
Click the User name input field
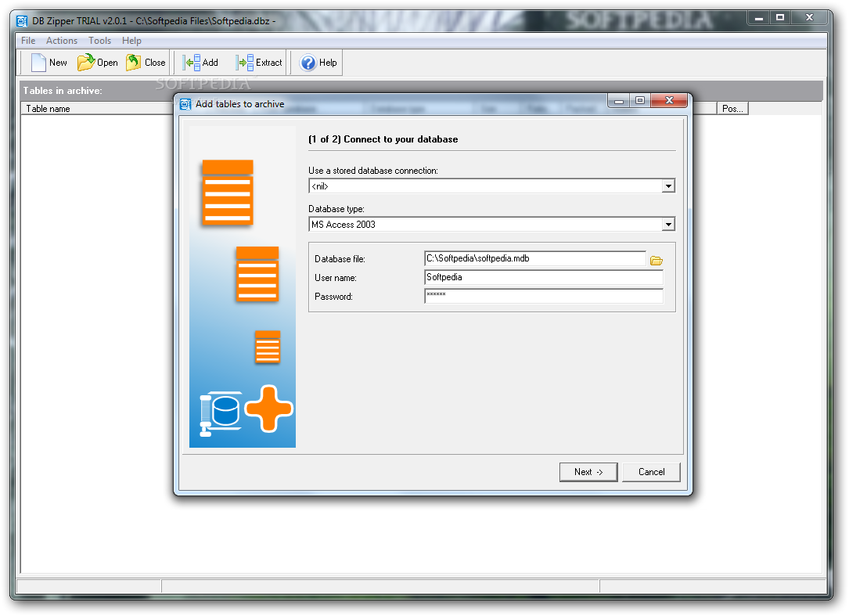pos(544,277)
